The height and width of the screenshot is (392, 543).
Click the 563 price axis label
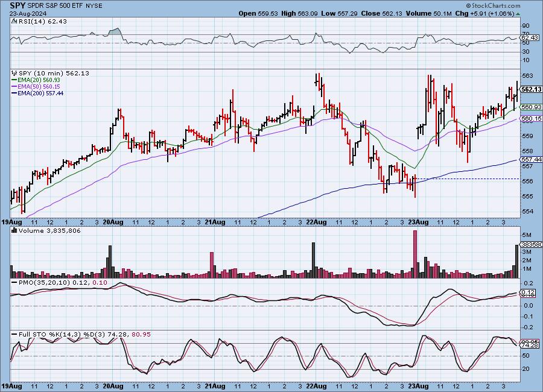click(x=527, y=76)
